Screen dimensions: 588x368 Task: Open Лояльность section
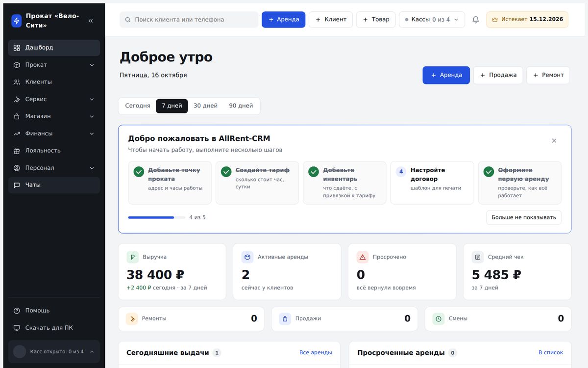tap(54, 151)
